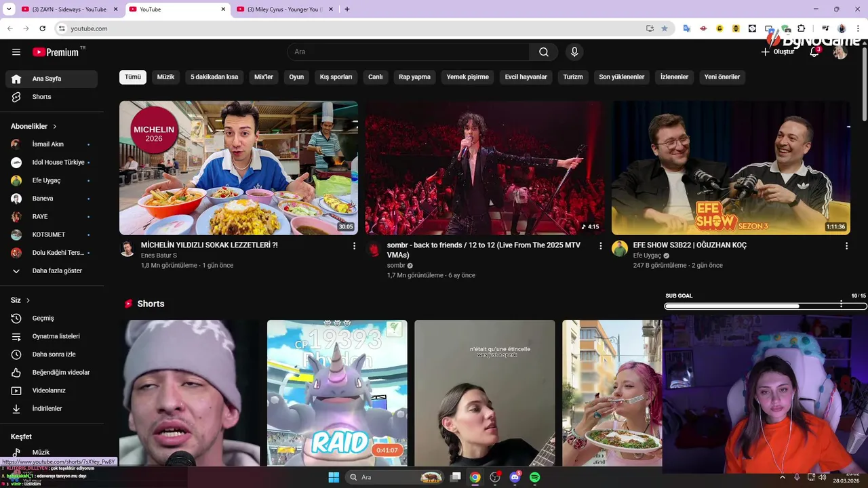
Task: Open Enes Batur S channel avatar
Action: [x=127, y=249]
